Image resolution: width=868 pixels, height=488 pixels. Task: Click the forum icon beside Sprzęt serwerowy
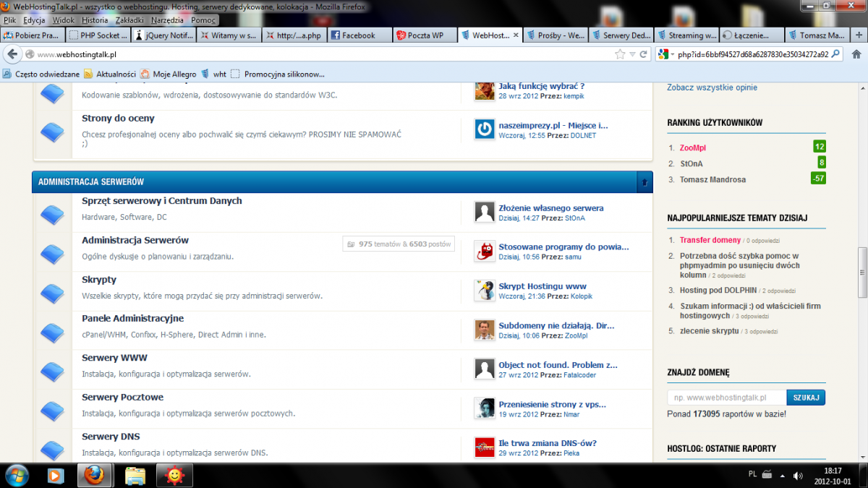(x=51, y=214)
